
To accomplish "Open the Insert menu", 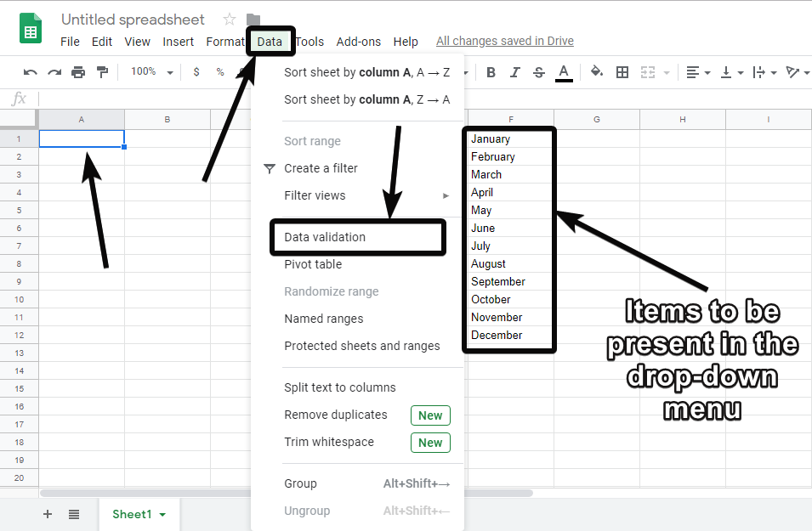I will pos(179,42).
